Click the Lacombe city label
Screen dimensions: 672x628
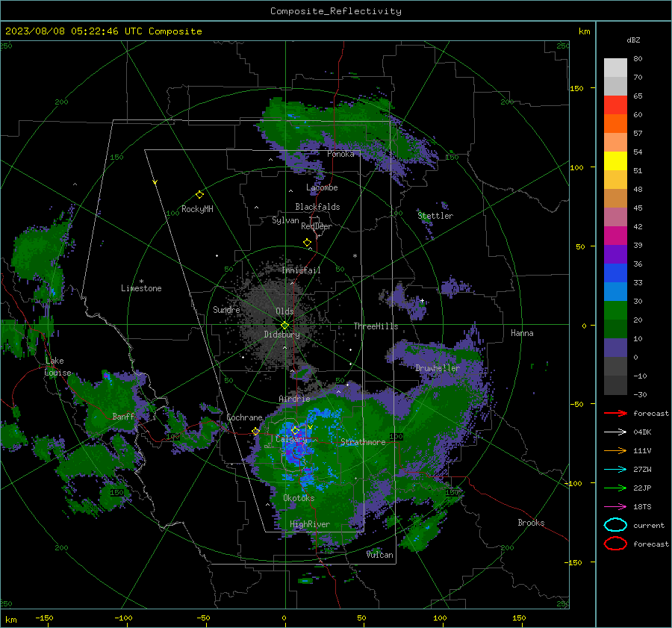[x=322, y=187]
